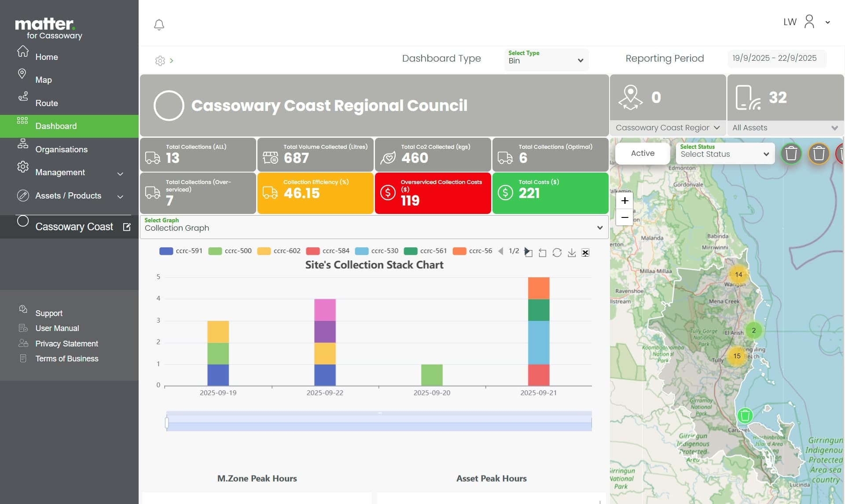
Task: Go to Organisations in sidebar
Action: tap(61, 149)
